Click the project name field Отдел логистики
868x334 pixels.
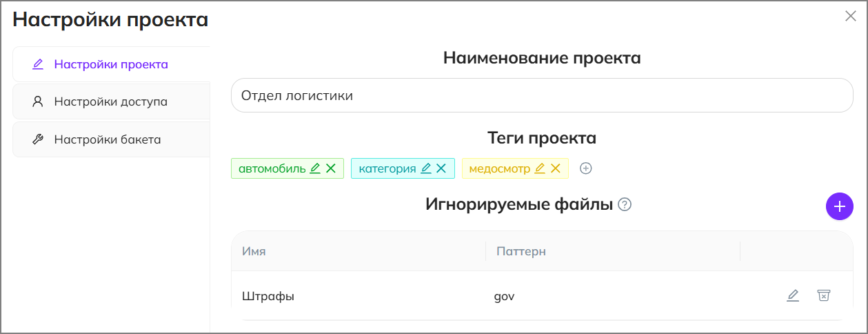point(542,95)
